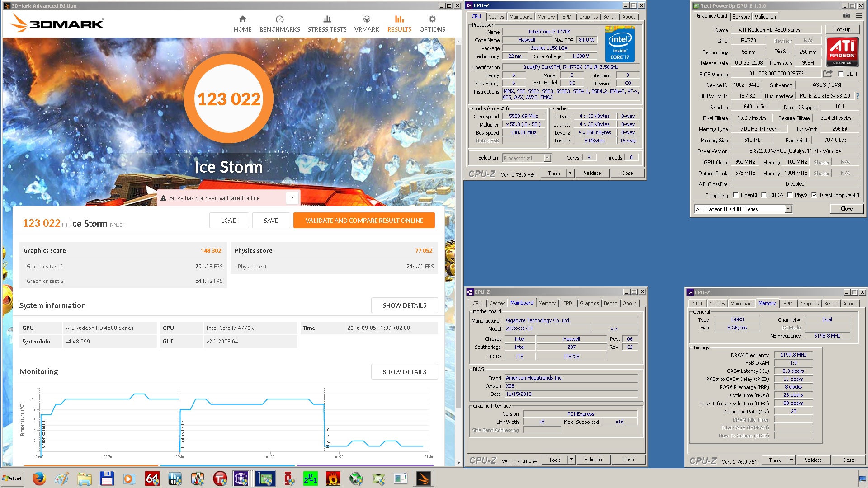
Task: Launch AIDA64 from the taskbar
Action: [x=152, y=479]
